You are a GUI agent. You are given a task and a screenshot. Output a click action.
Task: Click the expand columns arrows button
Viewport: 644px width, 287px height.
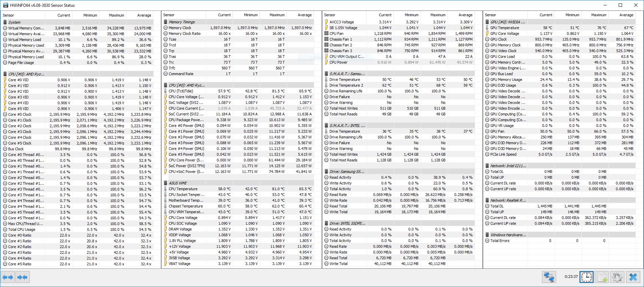tap(8, 277)
